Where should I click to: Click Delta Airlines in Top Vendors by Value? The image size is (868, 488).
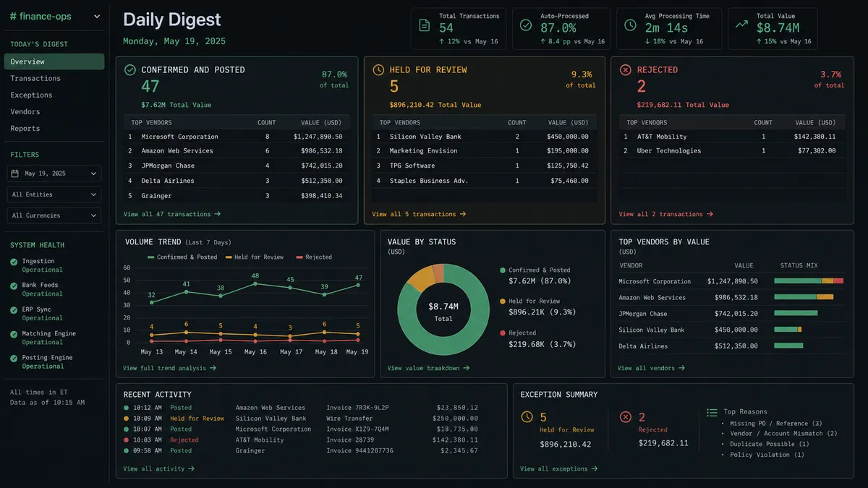point(643,346)
